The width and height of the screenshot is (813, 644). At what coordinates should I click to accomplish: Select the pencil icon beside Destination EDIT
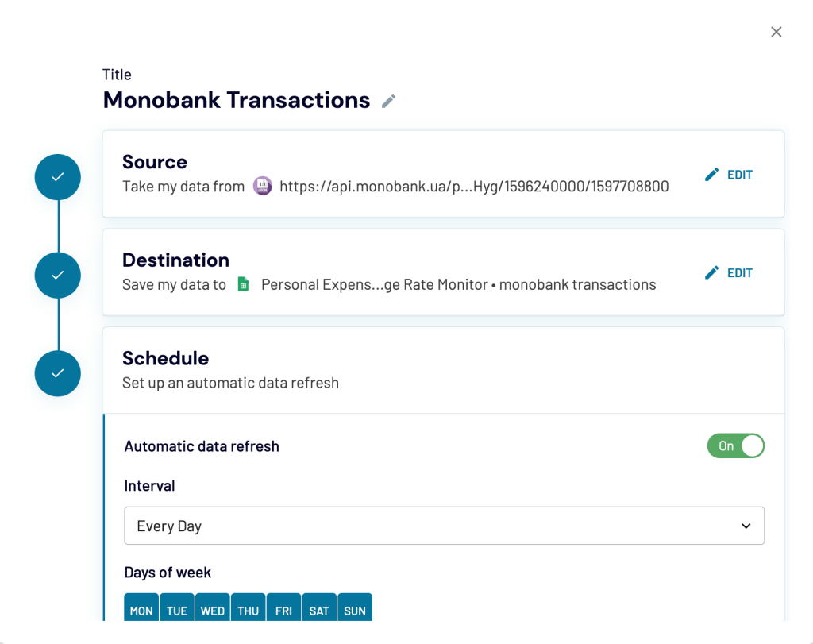click(x=712, y=272)
